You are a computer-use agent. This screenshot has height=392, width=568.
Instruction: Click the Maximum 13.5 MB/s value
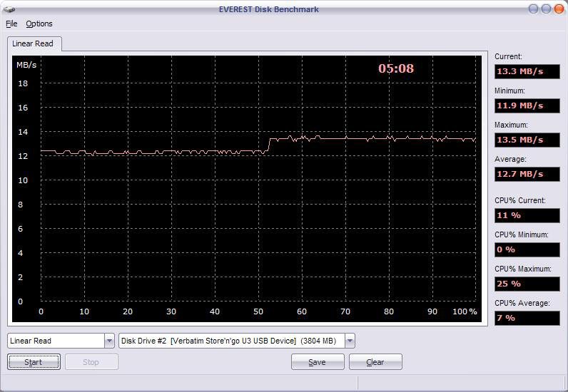point(527,140)
